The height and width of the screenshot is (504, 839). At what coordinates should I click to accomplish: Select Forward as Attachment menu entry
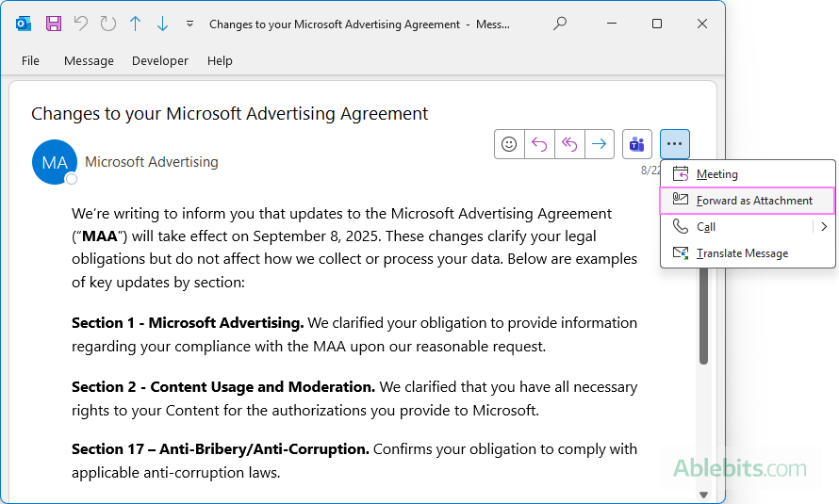tap(747, 201)
